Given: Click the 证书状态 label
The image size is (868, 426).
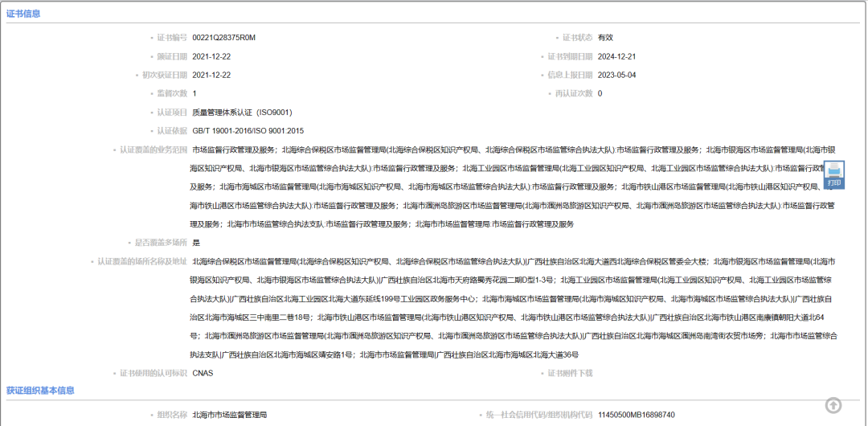Looking at the screenshot, I should [577, 38].
